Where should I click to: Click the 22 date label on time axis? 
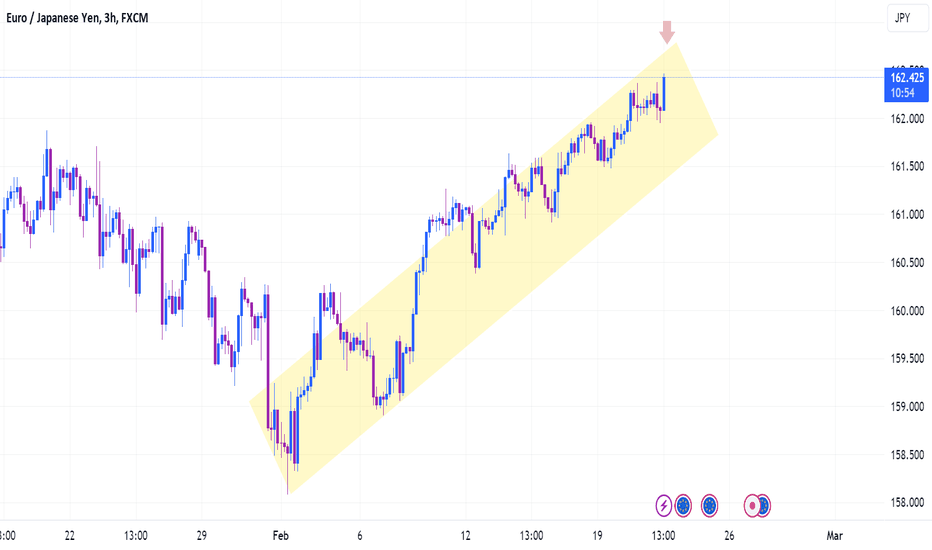[70, 536]
